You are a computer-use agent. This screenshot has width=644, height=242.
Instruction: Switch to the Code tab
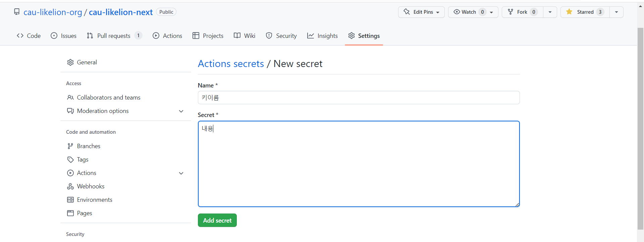pos(29,36)
